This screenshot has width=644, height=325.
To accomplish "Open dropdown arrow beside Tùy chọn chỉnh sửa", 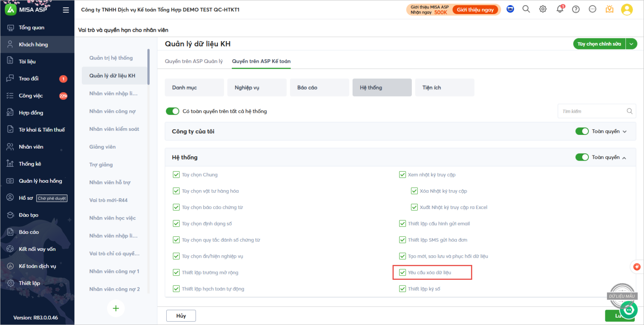I will (631, 44).
